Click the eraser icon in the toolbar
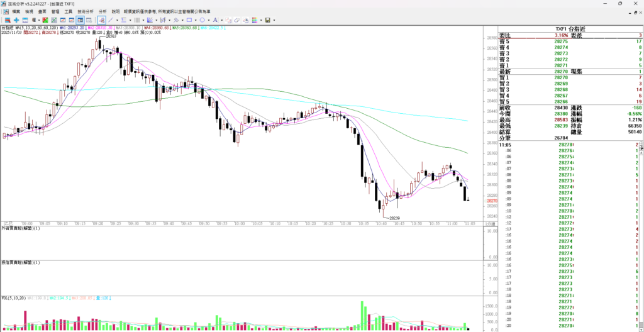 237,20
